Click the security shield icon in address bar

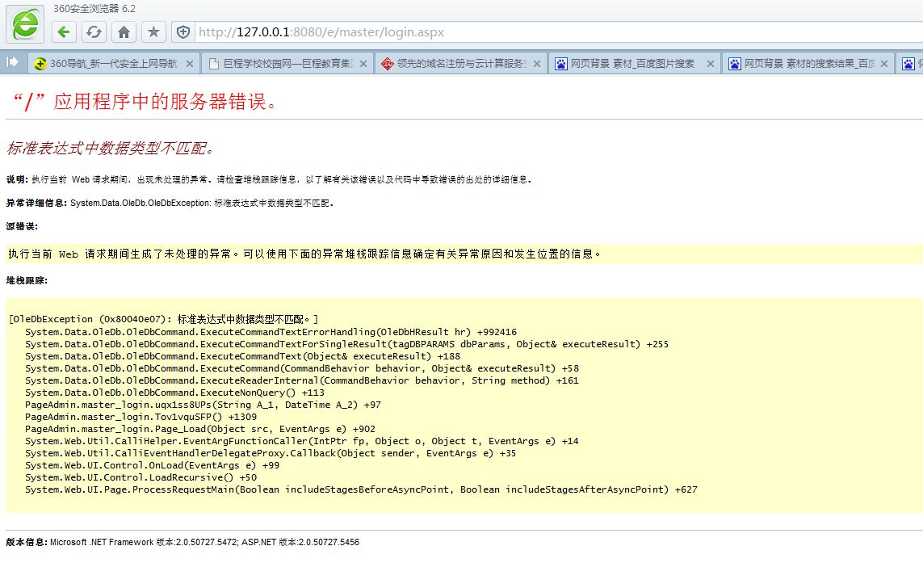pos(183,32)
